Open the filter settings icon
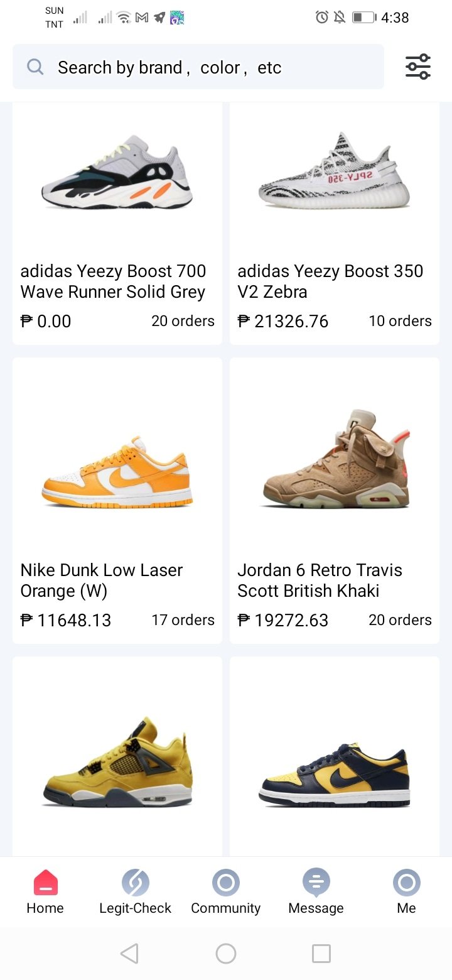 click(x=417, y=67)
